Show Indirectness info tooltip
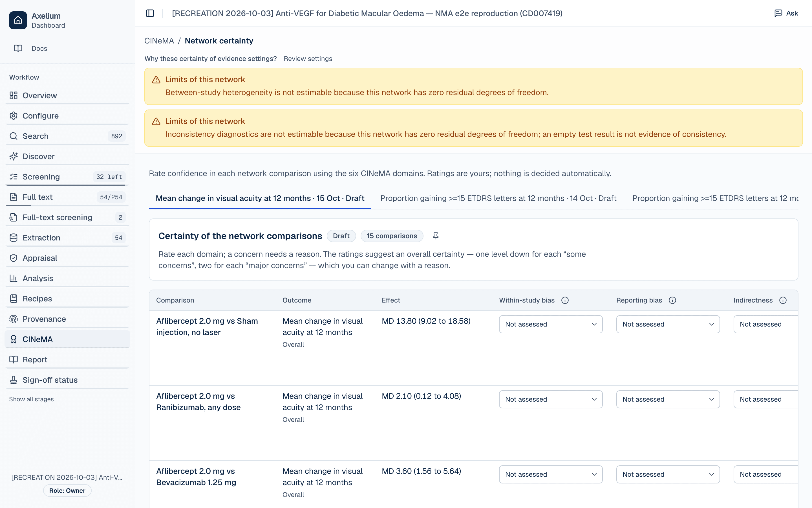The image size is (812, 508). [783, 300]
